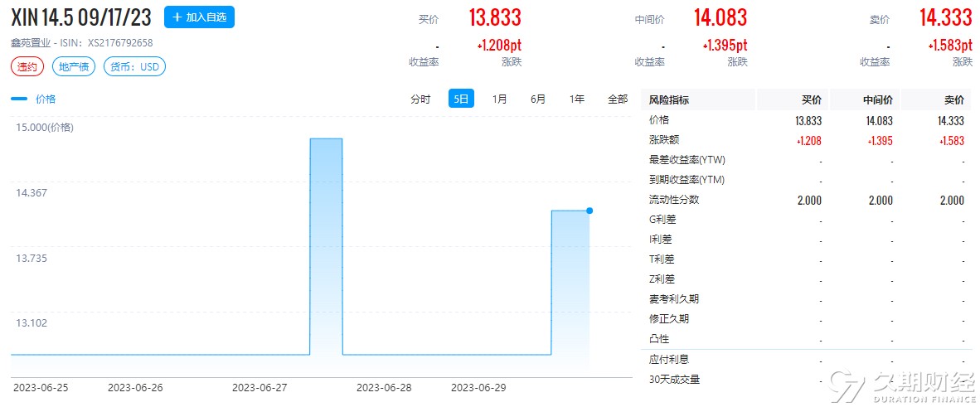Click the 违约 default tag
Image resolution: width=980 pixels, height=407 pixels.
click(27, 67)
